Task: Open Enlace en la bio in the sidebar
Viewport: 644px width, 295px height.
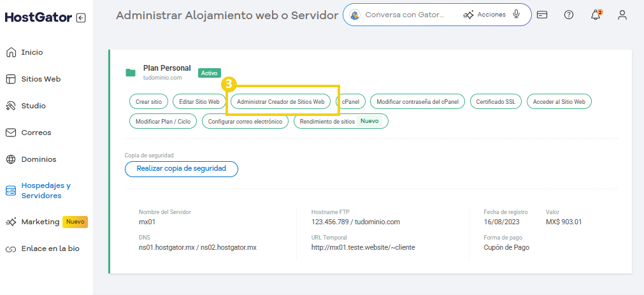Action: click(50, 248)
